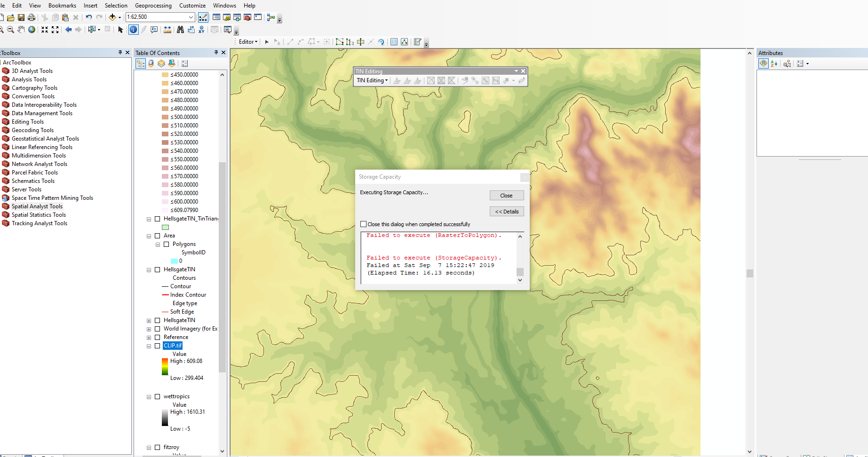The width and height of the screenshot is (868, 457).
Task: Click the Full Extent globe icon
Action: [x=32, y=30]
